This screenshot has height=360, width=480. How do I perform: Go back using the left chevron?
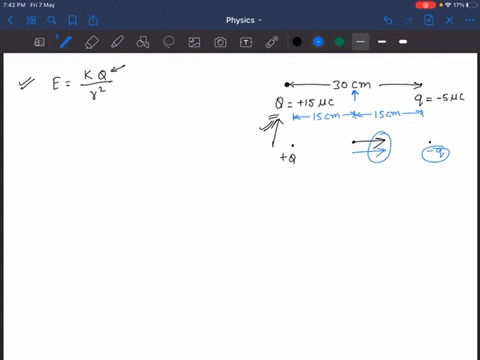pyautogui.click(x=10, y=21)
